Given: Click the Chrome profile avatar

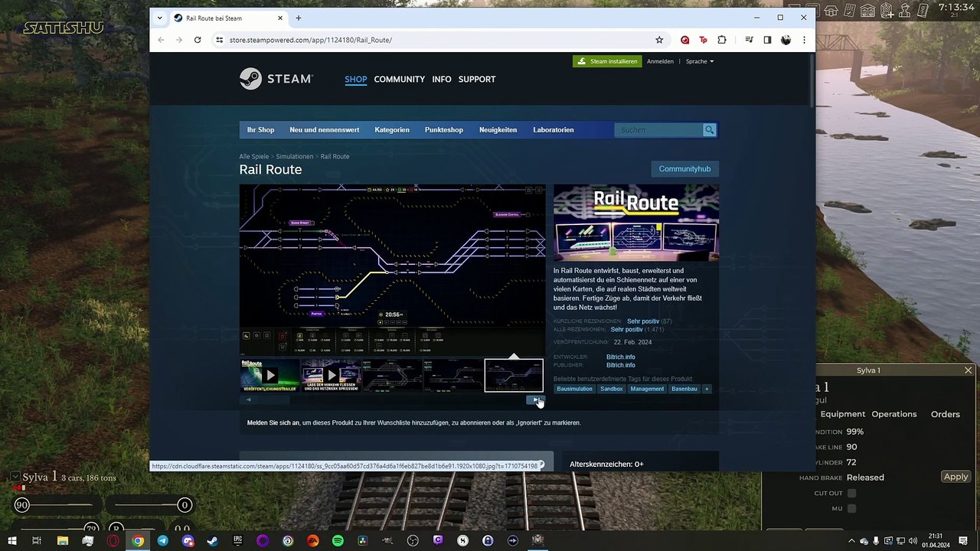Looking at the screenshot, I should pyautogui.click(x=786, y=40).
